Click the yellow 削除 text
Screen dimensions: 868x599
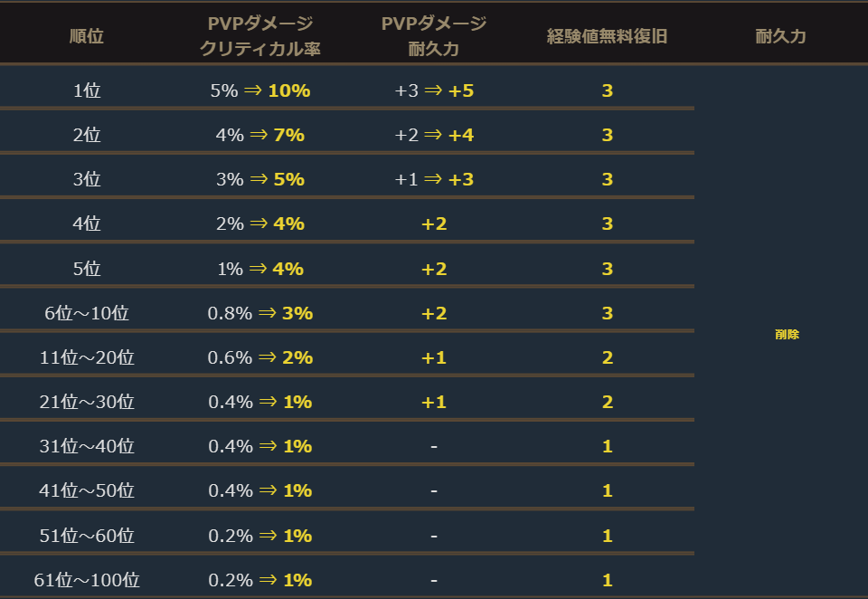787,334
